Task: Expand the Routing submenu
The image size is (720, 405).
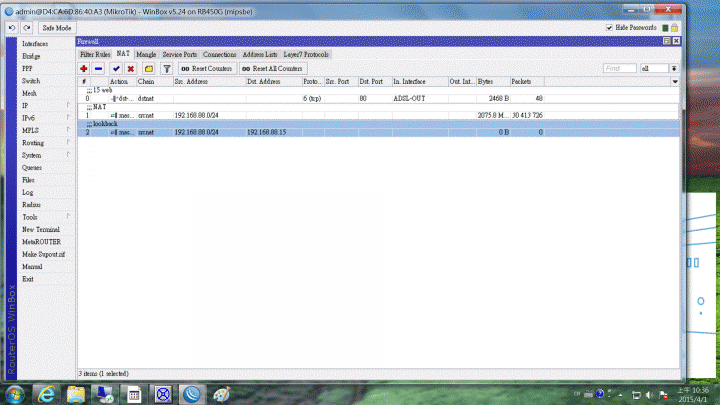Action: (x=45, y=143)
